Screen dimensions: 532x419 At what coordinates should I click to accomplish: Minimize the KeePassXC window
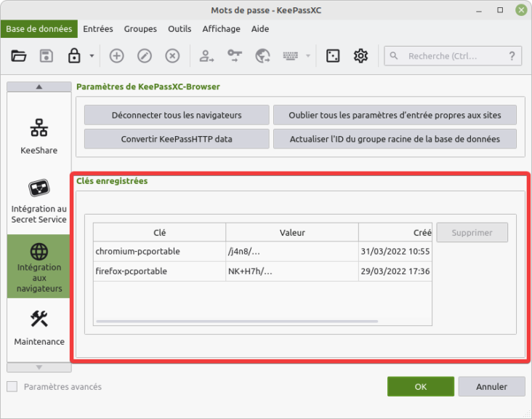tap(479, 10)
